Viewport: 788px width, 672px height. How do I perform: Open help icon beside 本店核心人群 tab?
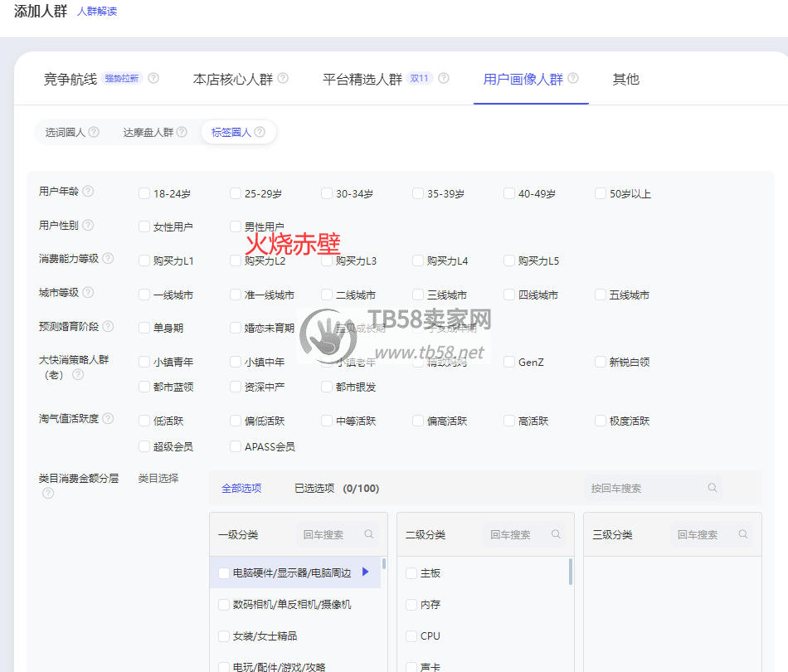pyautogui.click(x=283, y=79)
